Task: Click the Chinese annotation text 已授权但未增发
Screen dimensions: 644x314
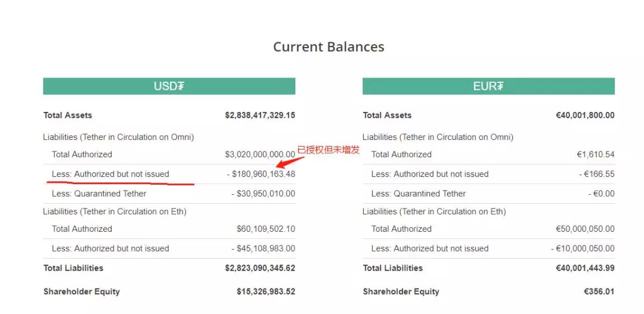Action: [328, 150]
